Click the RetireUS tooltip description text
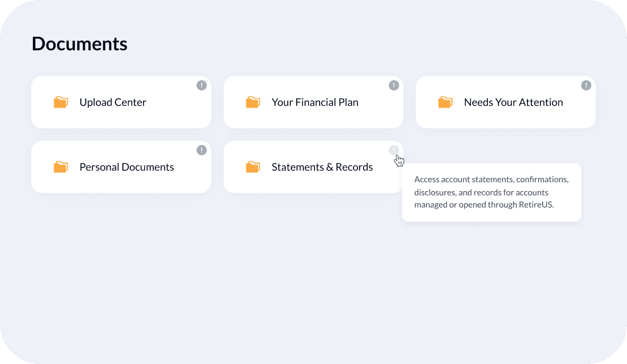 [491, 192]
